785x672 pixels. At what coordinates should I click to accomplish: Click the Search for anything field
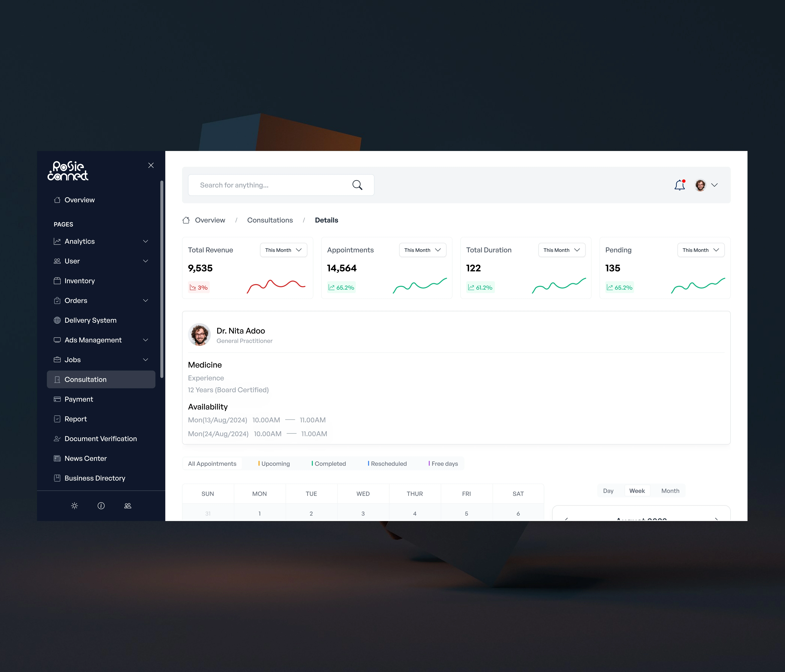269,185
